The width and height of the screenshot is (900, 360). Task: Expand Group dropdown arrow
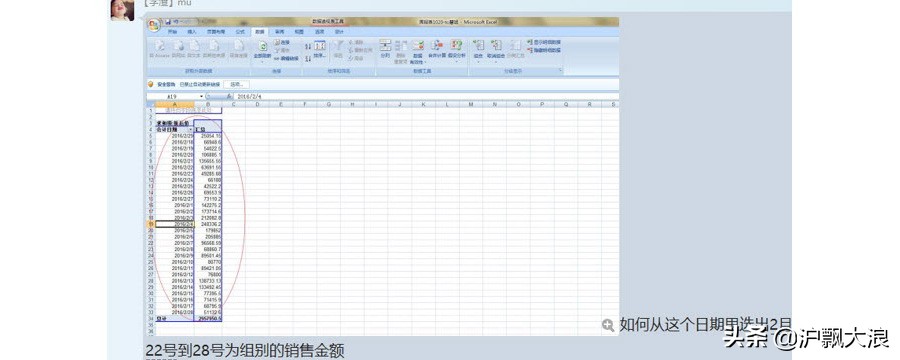[478, 62]
